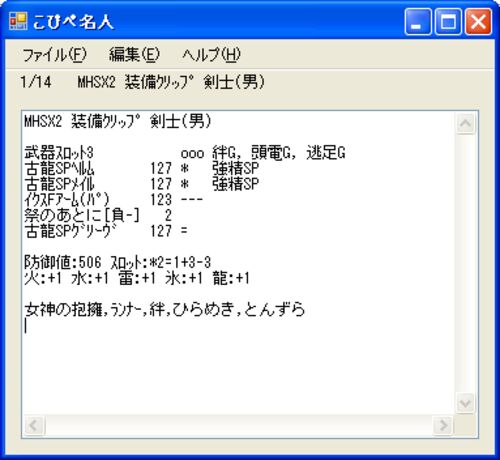Maximize the こぴぺ名人 window
This screenshot has width=500, height=460.
(448, 22)
